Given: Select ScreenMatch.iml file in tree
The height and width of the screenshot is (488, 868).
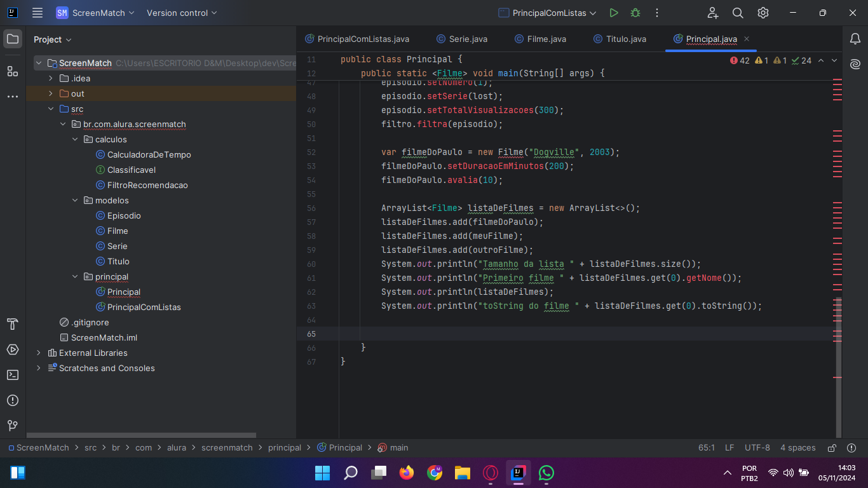Looking at the screenshot, I should tap(98, 338).
